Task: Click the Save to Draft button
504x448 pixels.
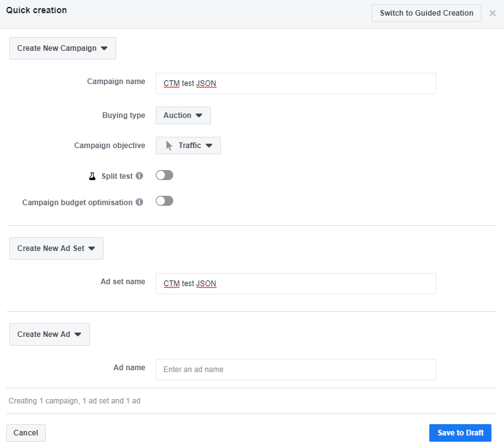Action: click(460, 433)
